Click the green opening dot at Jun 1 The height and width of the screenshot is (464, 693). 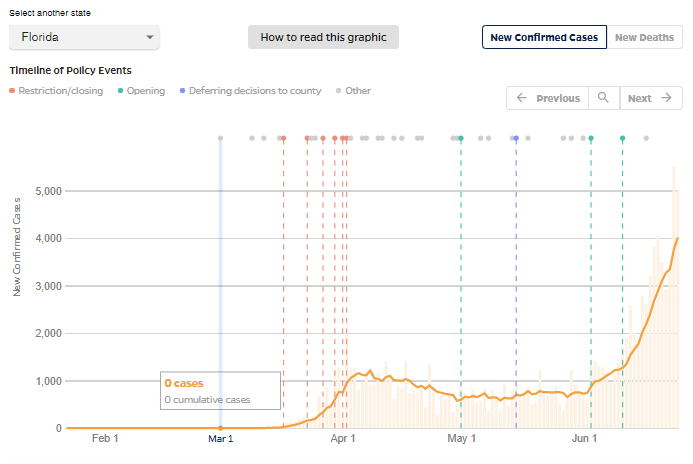[591, 138]
